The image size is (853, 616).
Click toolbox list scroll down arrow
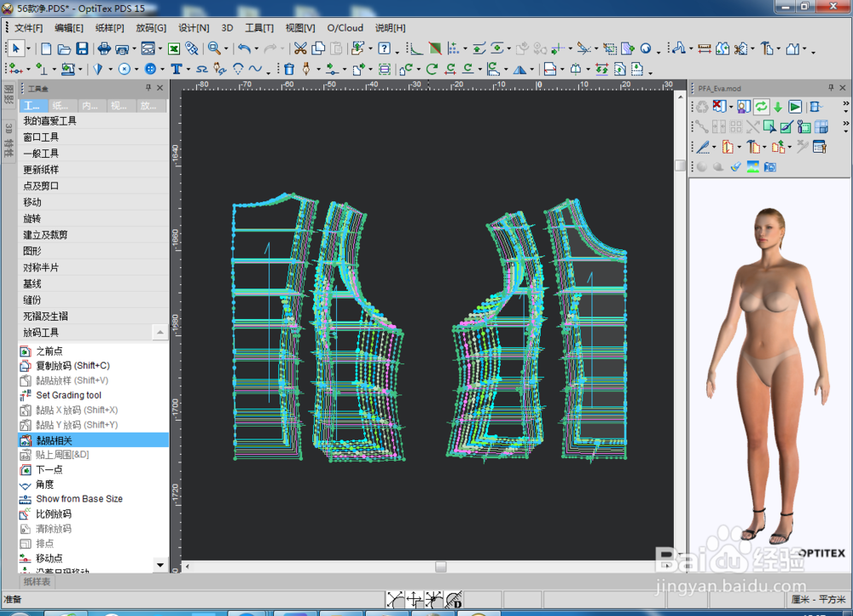pyautogui.click(x=160, y=565)
